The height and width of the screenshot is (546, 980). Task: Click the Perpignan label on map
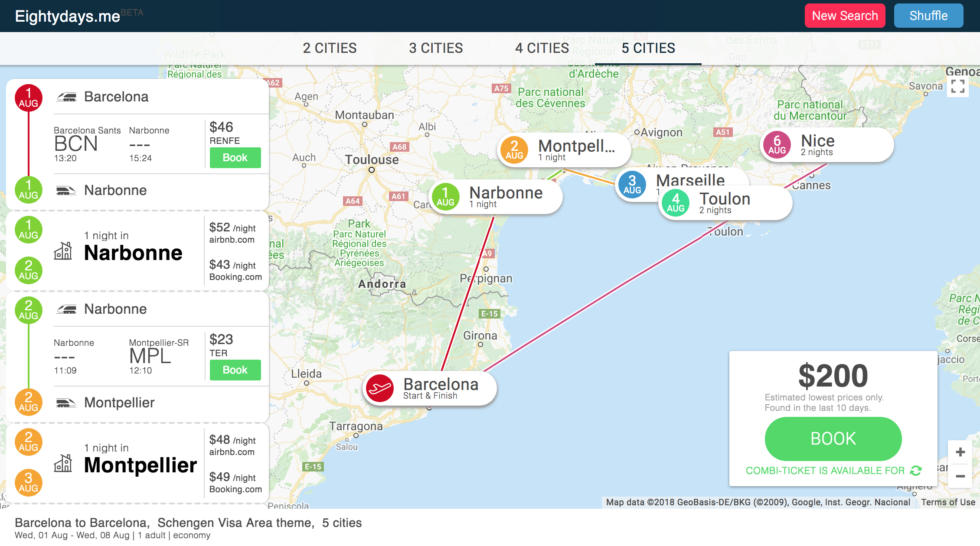(486, 278)
